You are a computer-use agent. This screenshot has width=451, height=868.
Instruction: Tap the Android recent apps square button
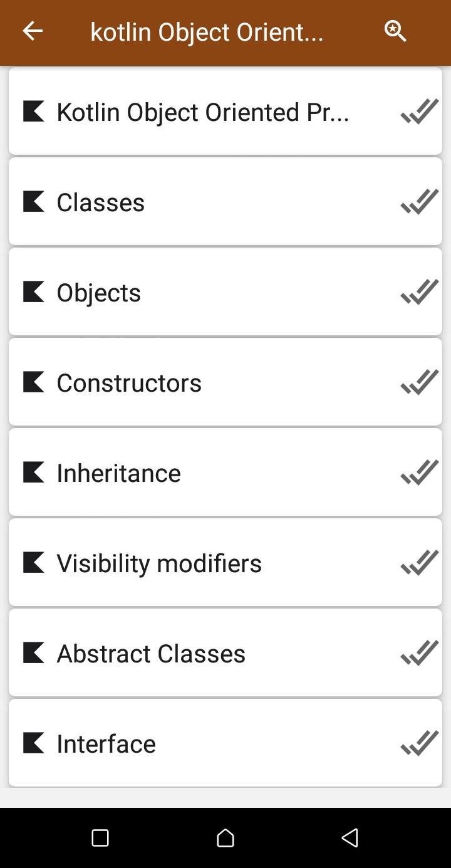click(x=100, y=838)
